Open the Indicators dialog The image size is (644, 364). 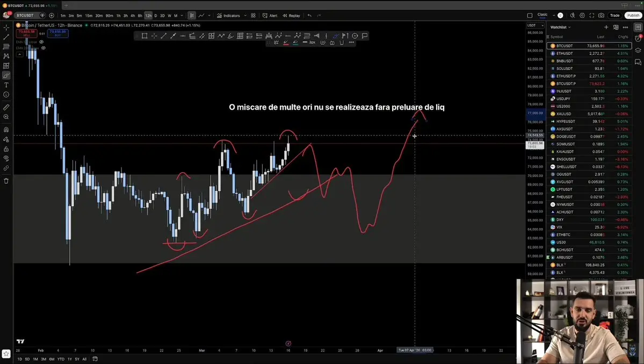pyautogui.click(x=228, y=16)
